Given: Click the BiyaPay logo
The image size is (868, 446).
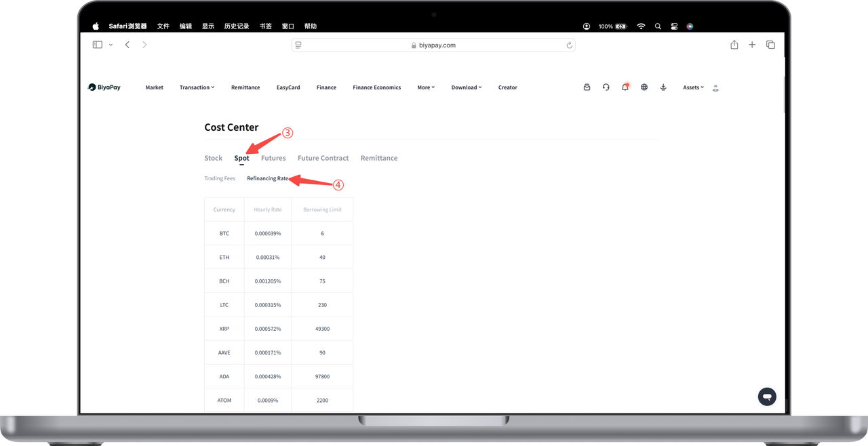Looking at the screenshot, I should pyautogui.click(x=104, y=87).
